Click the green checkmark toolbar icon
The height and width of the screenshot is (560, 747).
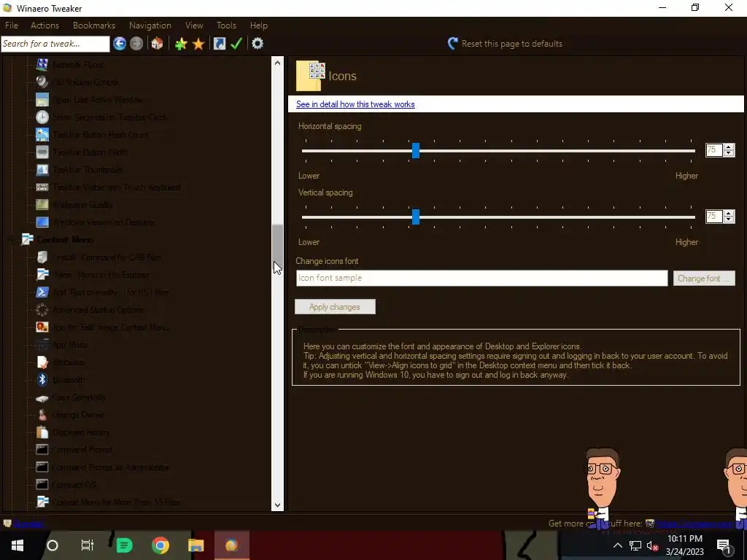[x=236, y=44]
